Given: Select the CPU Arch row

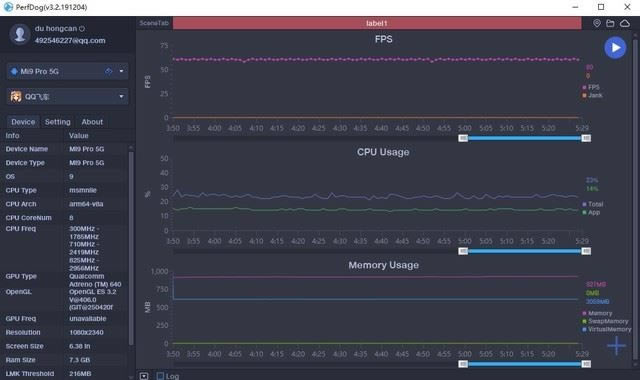Looking at the screenshot, I should 64,204.
